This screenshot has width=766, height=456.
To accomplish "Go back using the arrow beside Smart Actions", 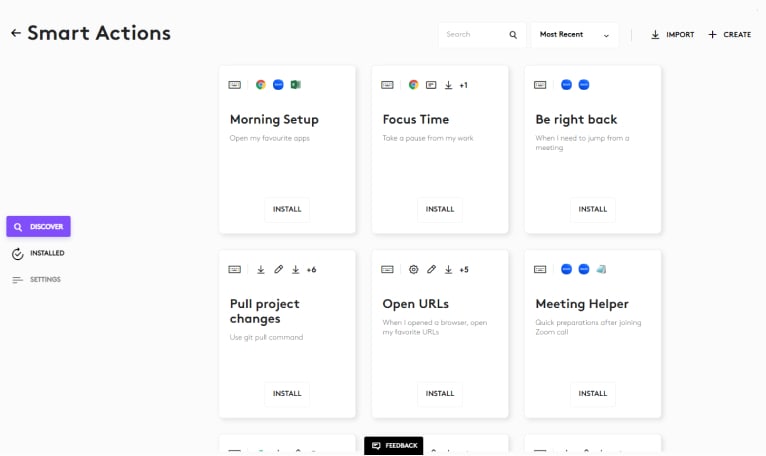I will (16, 33).
